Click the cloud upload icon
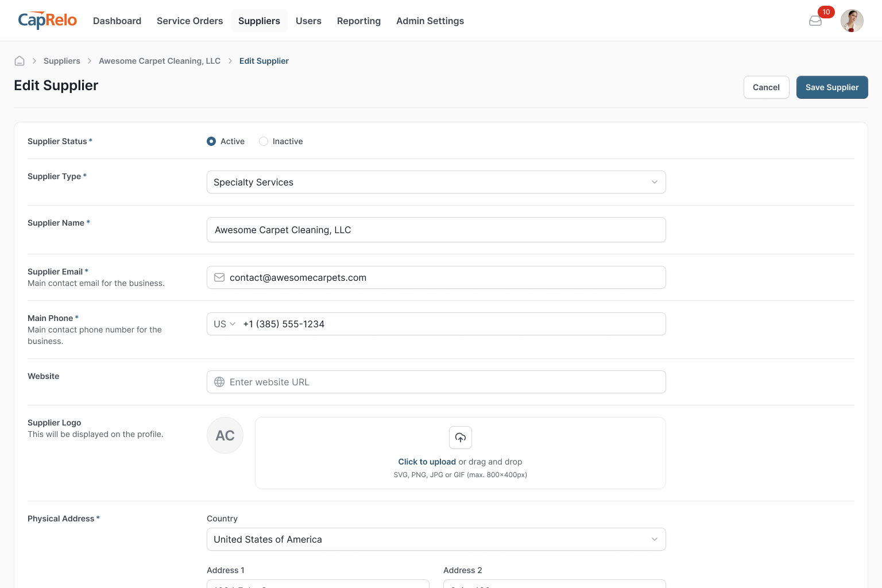 (460, 438)
